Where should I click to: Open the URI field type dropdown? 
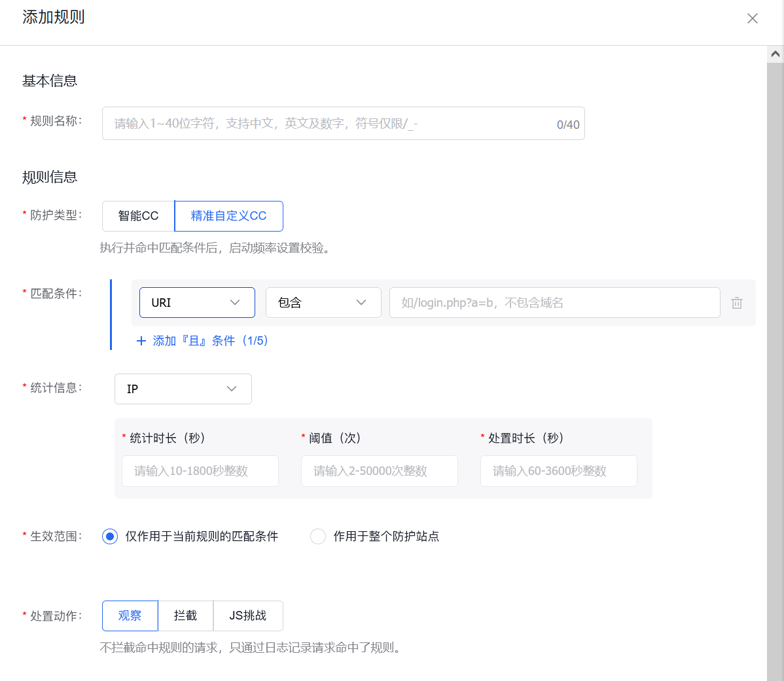(196, 302)
